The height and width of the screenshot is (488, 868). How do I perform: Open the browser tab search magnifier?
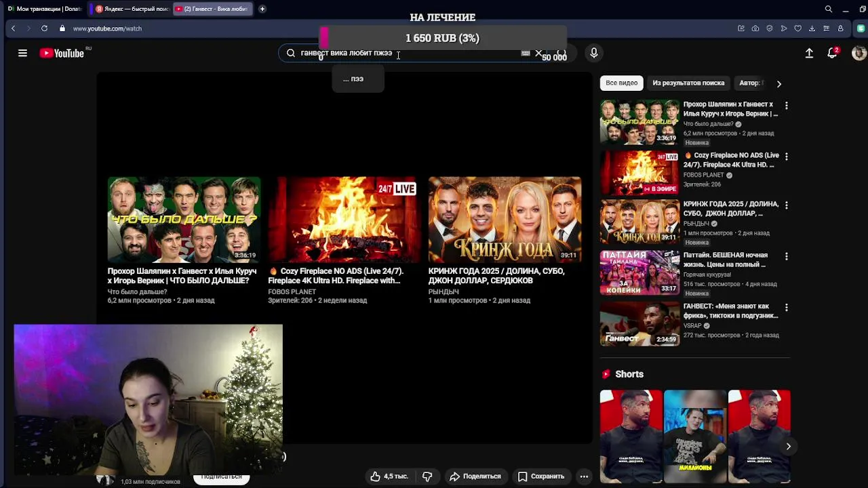828,9
